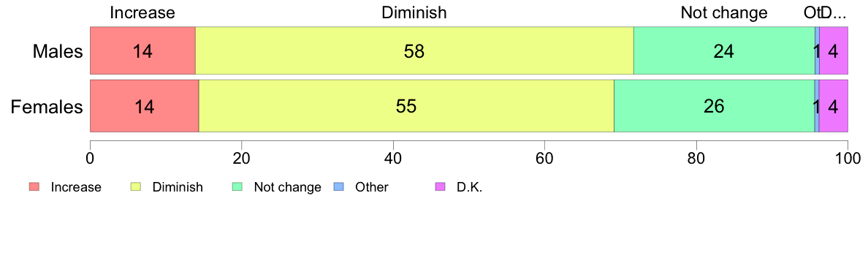Click the 100 tick label on axis
868x269 pixels.
tap(848, 158)
